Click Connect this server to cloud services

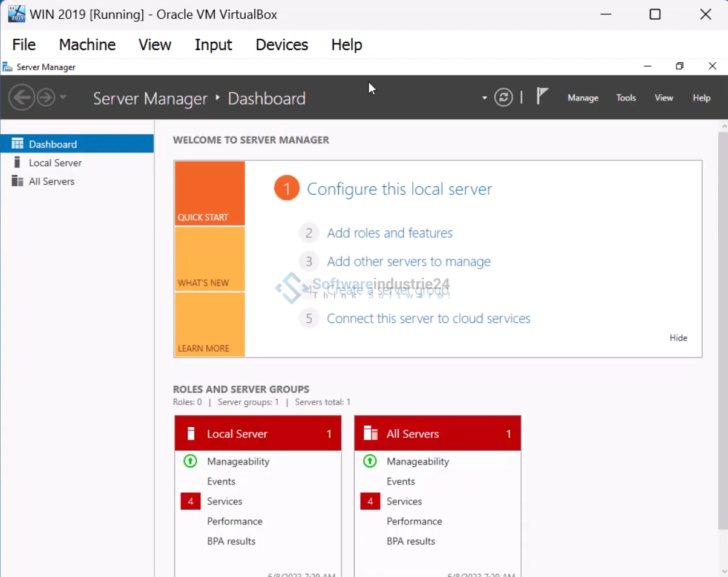pyautogui.click(x=428, y=318)
